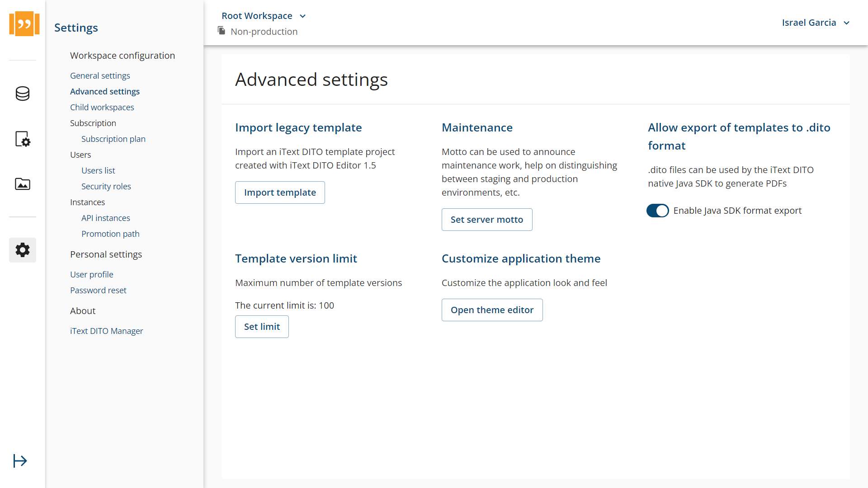Click the collapse sidebar arrow icon
The width and height of the screenshot is (868, 488).
click(x=20, y=460)
